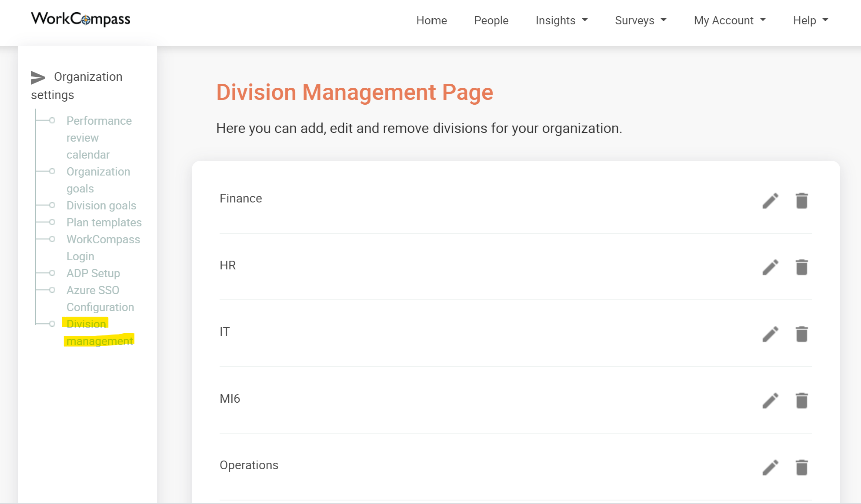Open the Insights dropdown
861x504 pixels.
point(561,20)
